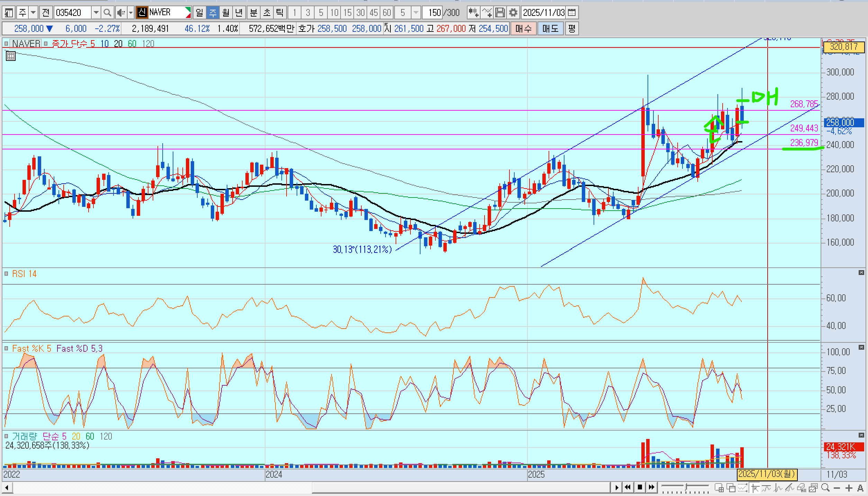Expand the sound icon dropdown arrow
The image size is (868, 496).
tap(131, 13)
